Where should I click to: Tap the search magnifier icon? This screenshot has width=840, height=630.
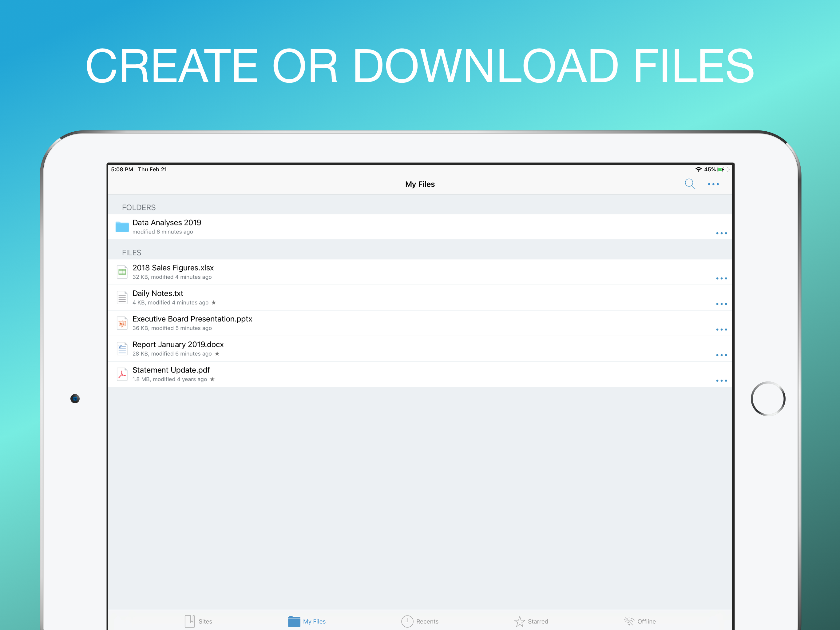[x=690, y=184]
